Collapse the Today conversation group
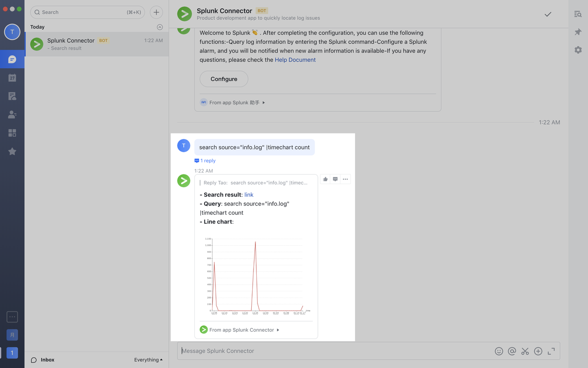This screenshot has width=588, height=368. pyautogui.click(x=159, y=27)
